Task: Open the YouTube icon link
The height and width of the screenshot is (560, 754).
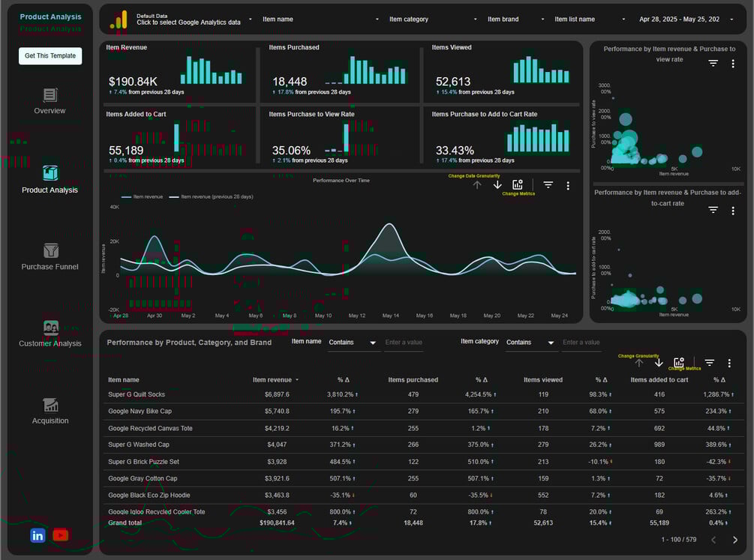Action: [61, 535]
